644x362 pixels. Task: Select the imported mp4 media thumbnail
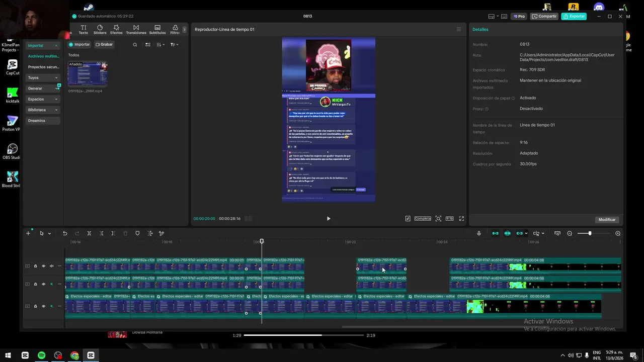pyautogui.click(x=88, y=74)
